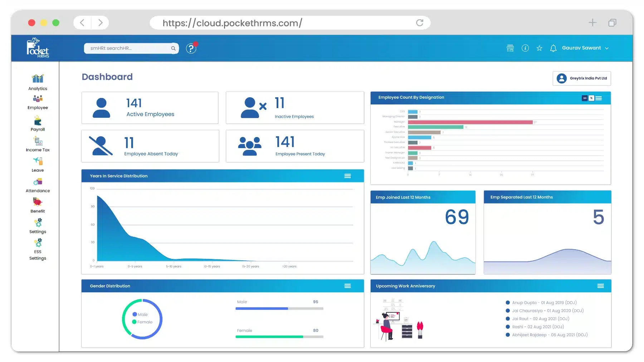Image resolution: width=644 pixels, height=362 pixels.
Task: Click the smHRt searchHR help icon
Action: 191,48
